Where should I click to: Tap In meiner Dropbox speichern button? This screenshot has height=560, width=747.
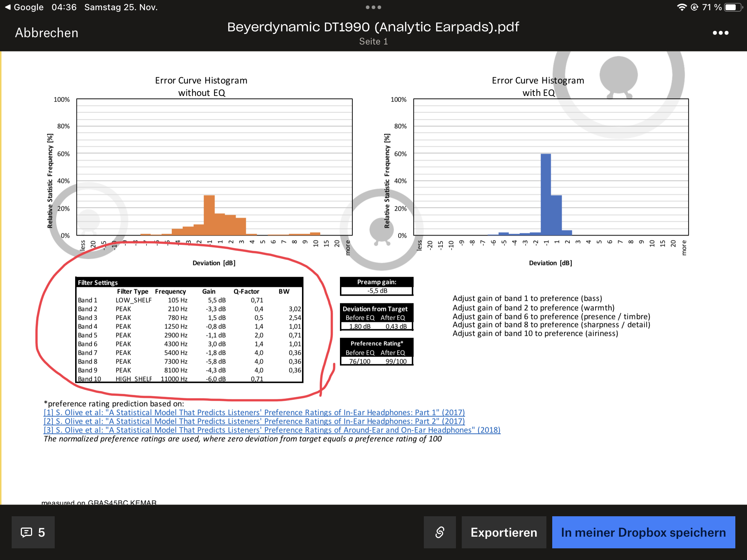(643, 532)
